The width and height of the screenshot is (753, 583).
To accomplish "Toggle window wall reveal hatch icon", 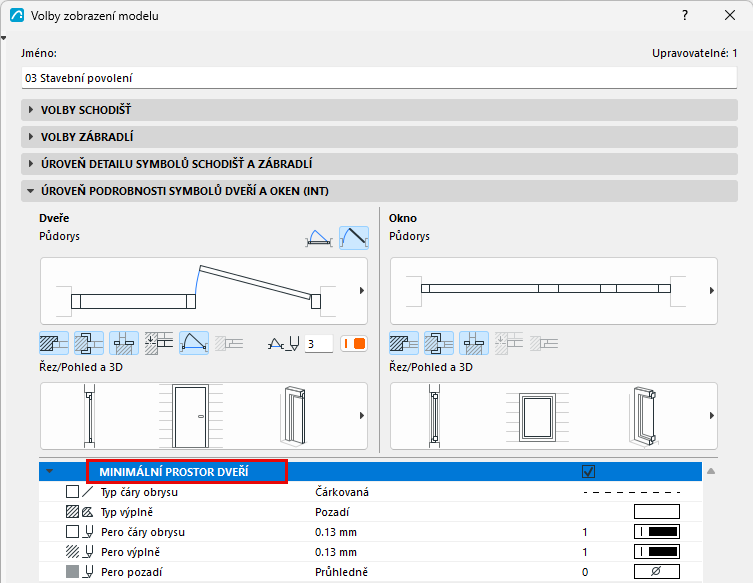I will [404, 343].
